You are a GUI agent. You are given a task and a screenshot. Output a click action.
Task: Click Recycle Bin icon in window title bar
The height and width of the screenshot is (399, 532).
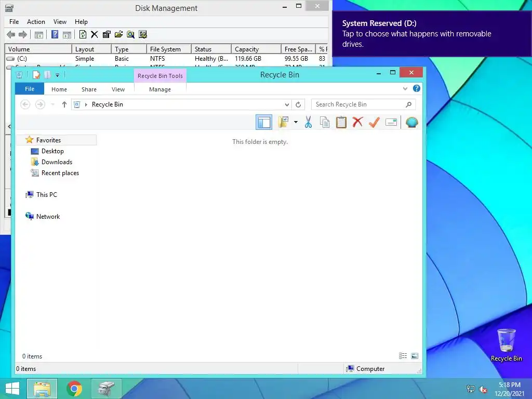coord(19,75)
